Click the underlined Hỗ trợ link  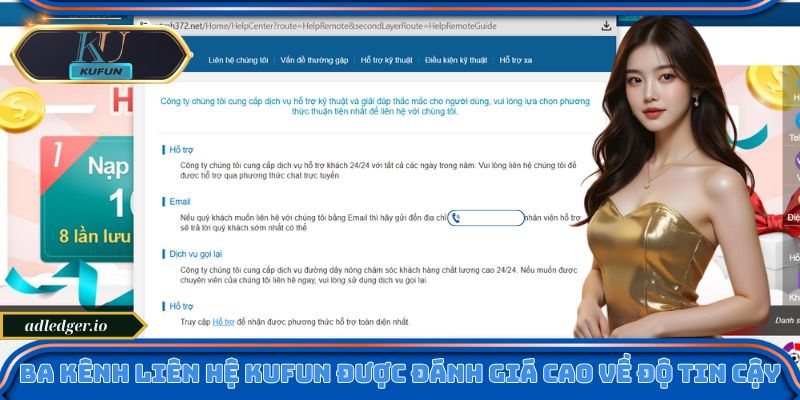pos(222,321)
